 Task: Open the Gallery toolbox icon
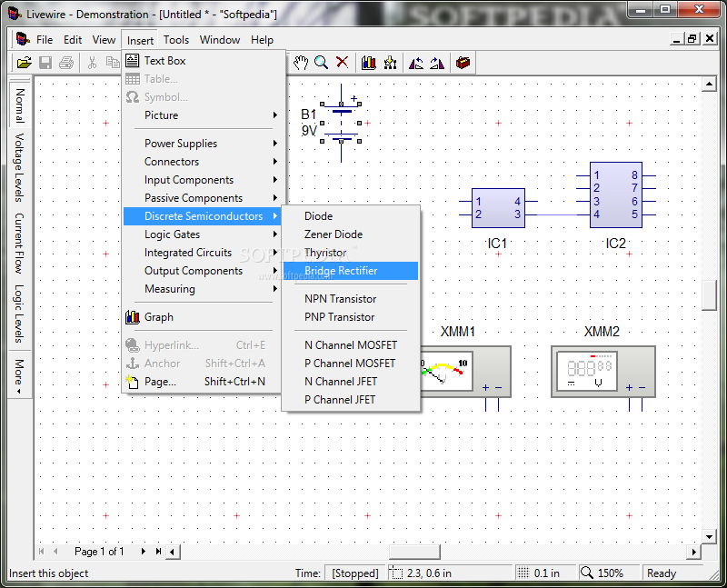463,63
